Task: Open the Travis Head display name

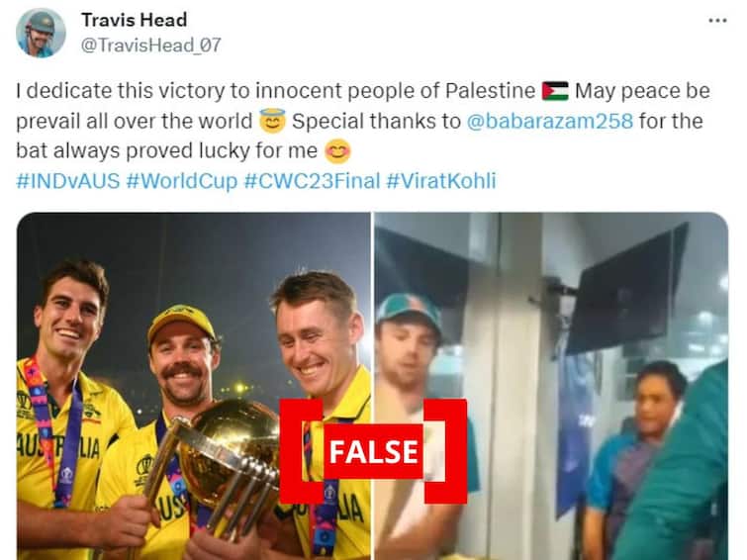Action: (x=134, y=20)
